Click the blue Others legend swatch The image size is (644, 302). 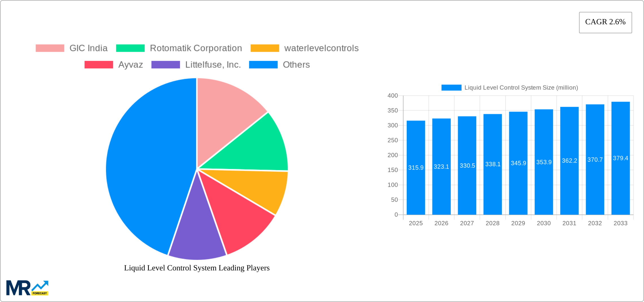(263, 65)
